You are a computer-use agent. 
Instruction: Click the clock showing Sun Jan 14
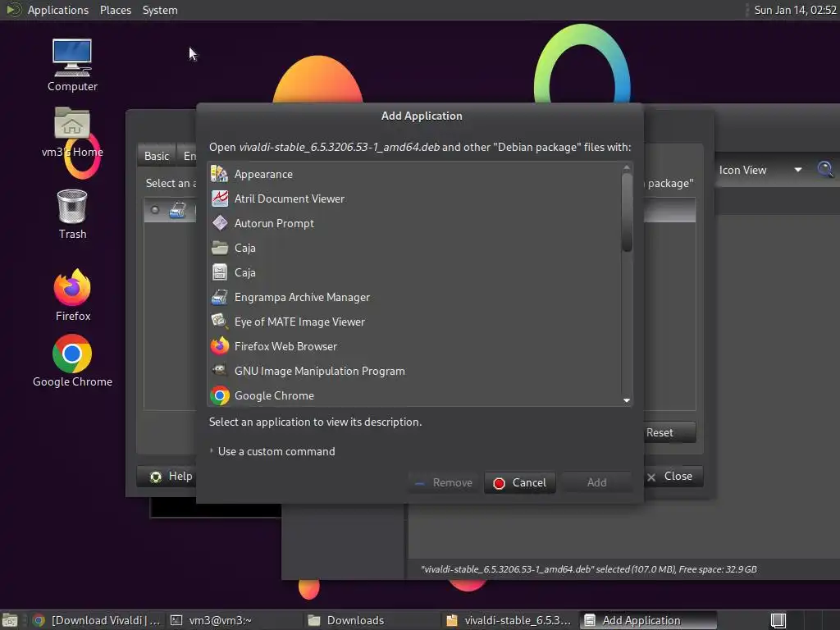[x=795, y=10]
